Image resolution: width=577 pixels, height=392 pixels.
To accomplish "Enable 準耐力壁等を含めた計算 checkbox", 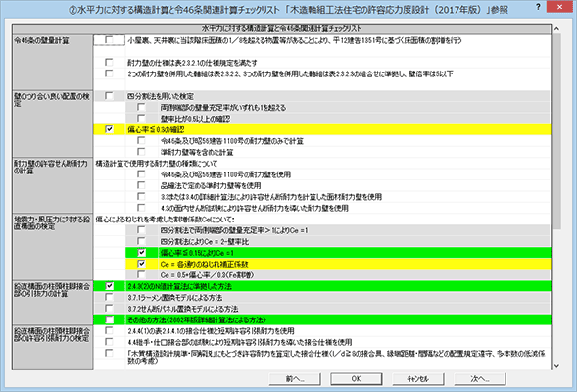I will pos(141,152).
